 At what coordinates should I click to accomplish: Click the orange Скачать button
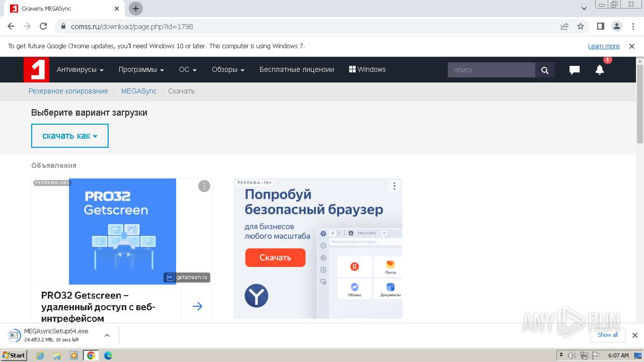click(275, 257)
